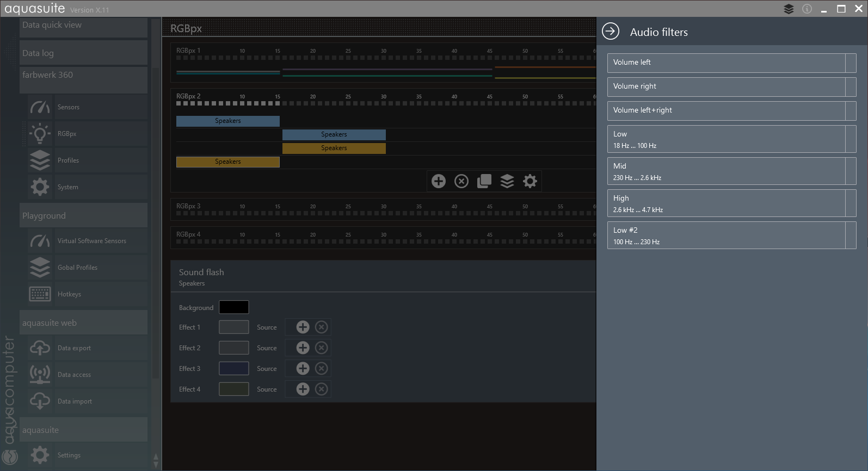Select the blue Speakers block at LEDs 16-30
This screenshot has width=868, height=471.
pos(334,134)
